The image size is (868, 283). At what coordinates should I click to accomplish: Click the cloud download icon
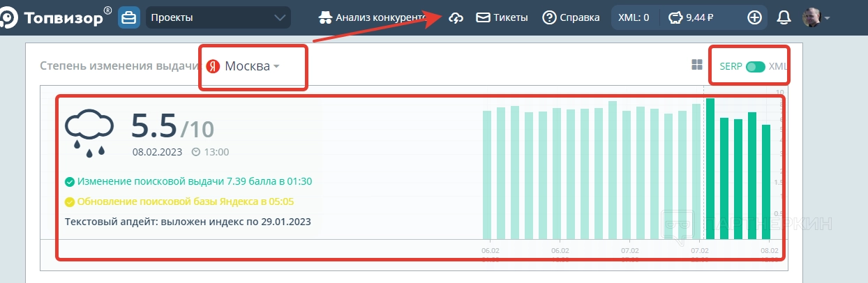[x=456, y=17]
